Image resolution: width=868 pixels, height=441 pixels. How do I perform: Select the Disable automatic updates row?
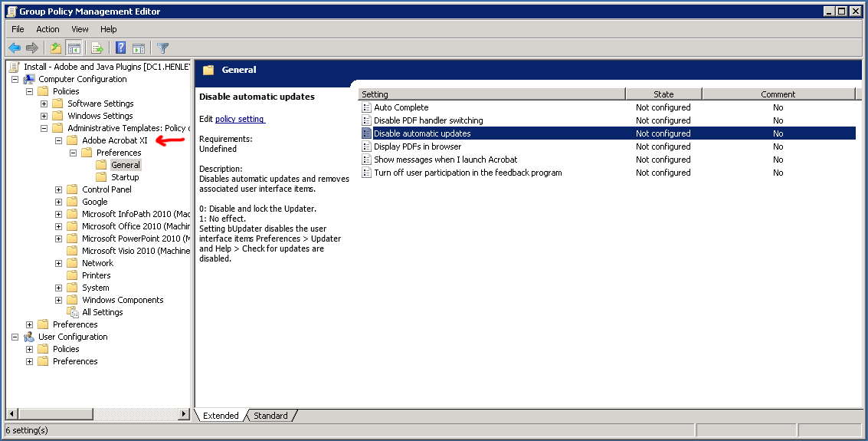click(x=608, y=133)
